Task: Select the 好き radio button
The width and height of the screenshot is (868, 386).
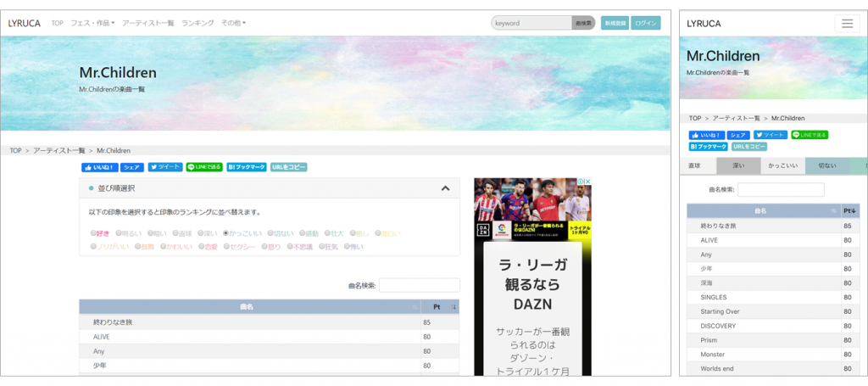Action: click(93, 233)
